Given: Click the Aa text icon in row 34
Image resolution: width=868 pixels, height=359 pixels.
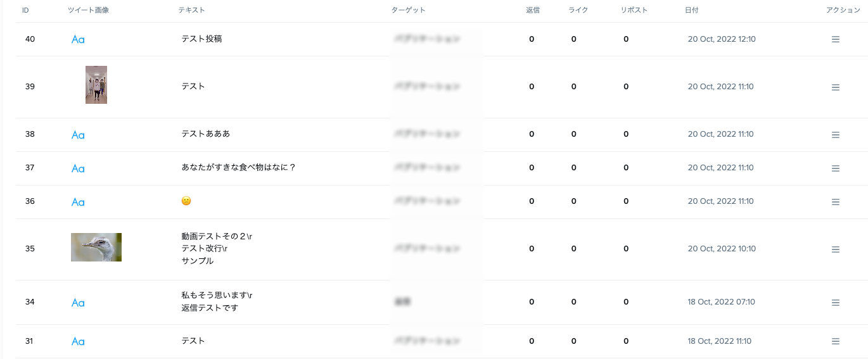Looking at the screenshot, I should click(x=78, y=303).
